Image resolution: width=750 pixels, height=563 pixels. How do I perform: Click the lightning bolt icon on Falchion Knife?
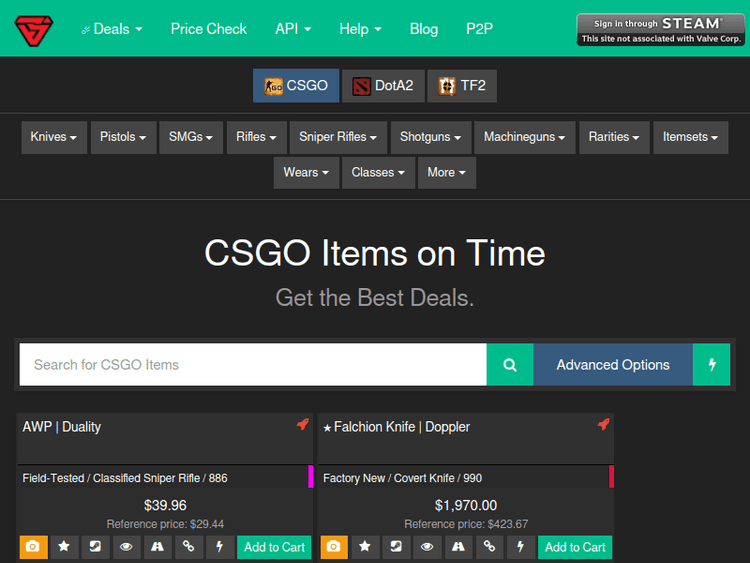[x=520, y=547]
